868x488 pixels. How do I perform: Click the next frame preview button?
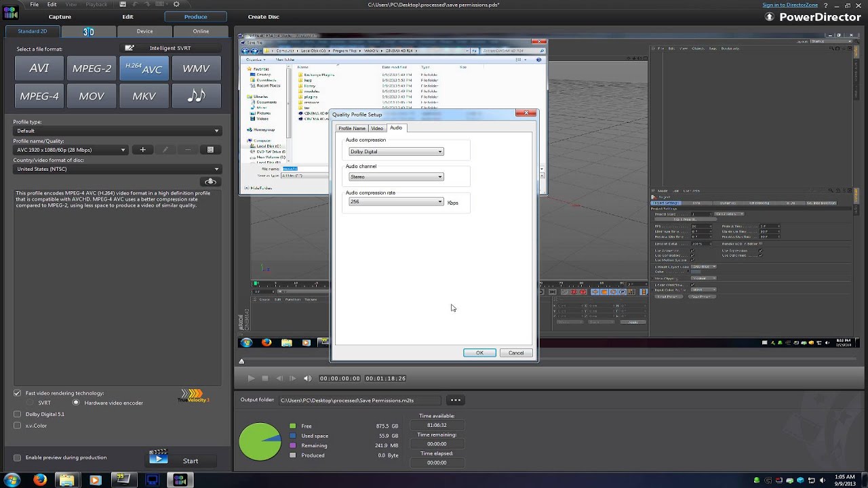292,378
